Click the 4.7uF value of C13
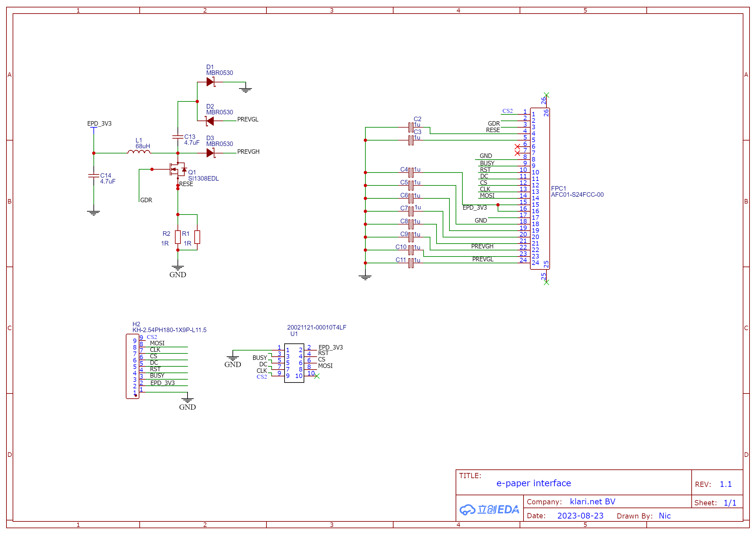The height and width of the screenshot is (535, 756). [192, 143]
